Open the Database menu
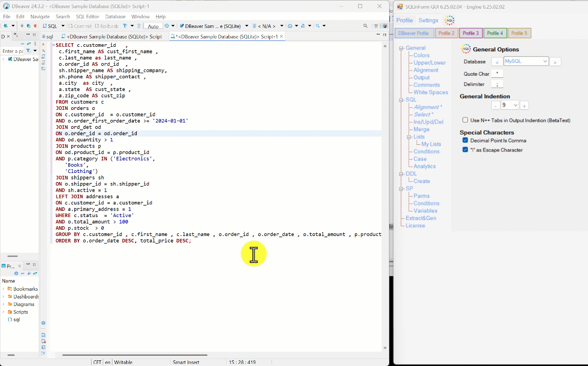This screenshot has width=588, height=366. tap(115, 16)
